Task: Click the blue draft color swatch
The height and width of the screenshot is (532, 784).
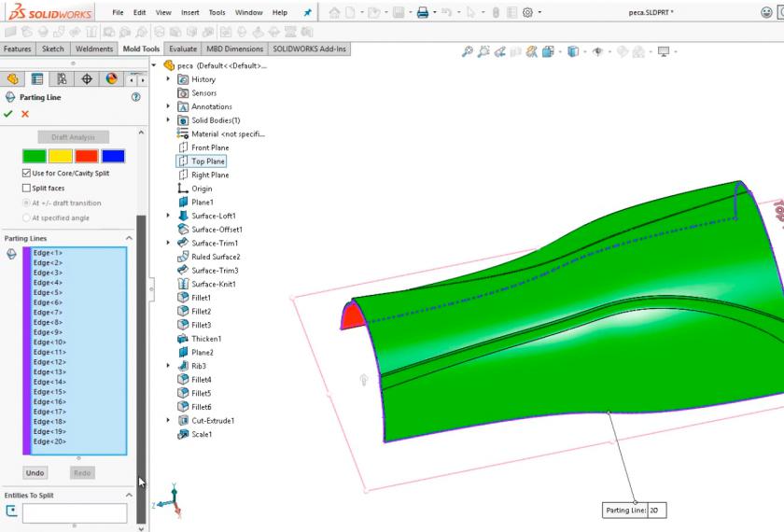Action: point(113,156)
